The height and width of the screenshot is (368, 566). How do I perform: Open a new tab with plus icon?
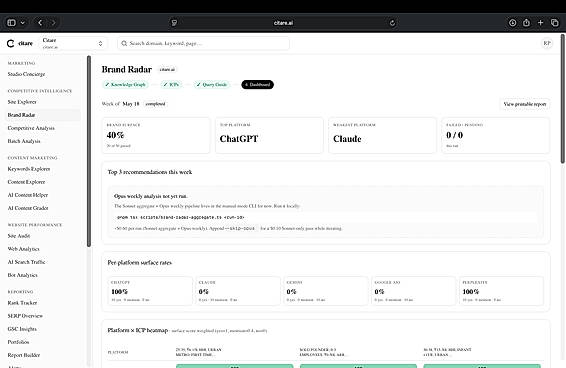[x=540, y=23]
